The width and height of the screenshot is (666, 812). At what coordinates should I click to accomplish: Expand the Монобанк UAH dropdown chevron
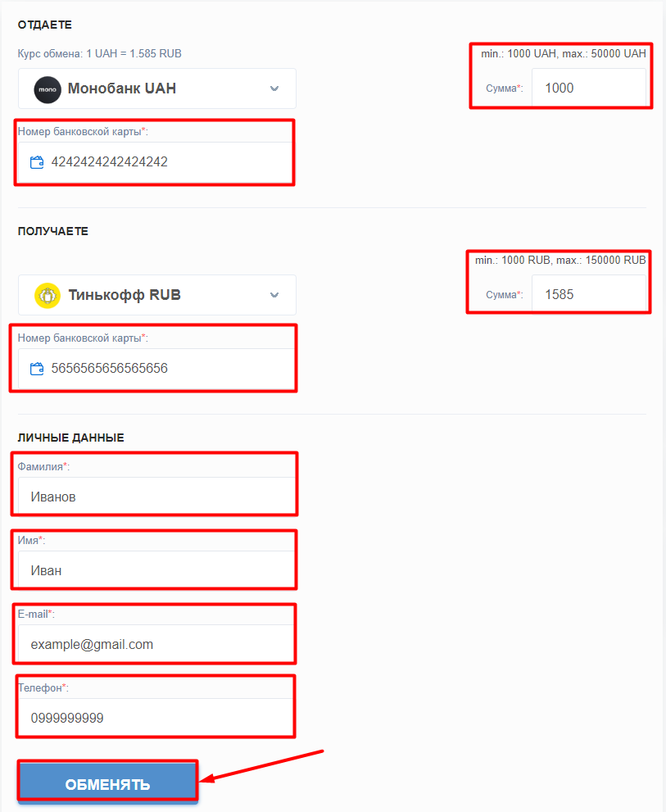(x=274, y=88)
